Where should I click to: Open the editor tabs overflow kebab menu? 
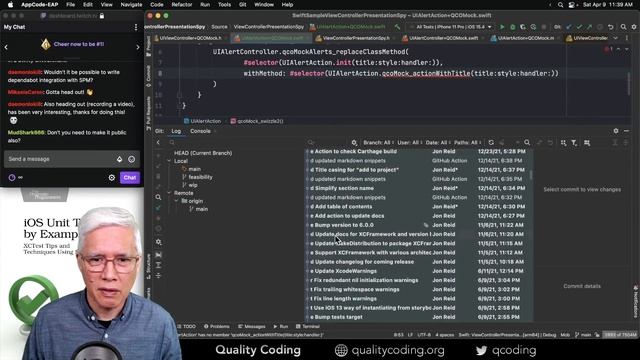point(627,38)
